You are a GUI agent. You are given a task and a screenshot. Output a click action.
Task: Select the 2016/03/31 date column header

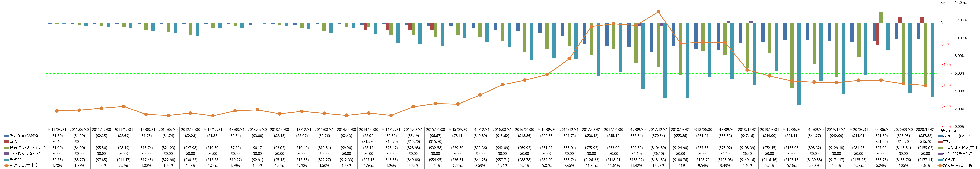(502, 129)
